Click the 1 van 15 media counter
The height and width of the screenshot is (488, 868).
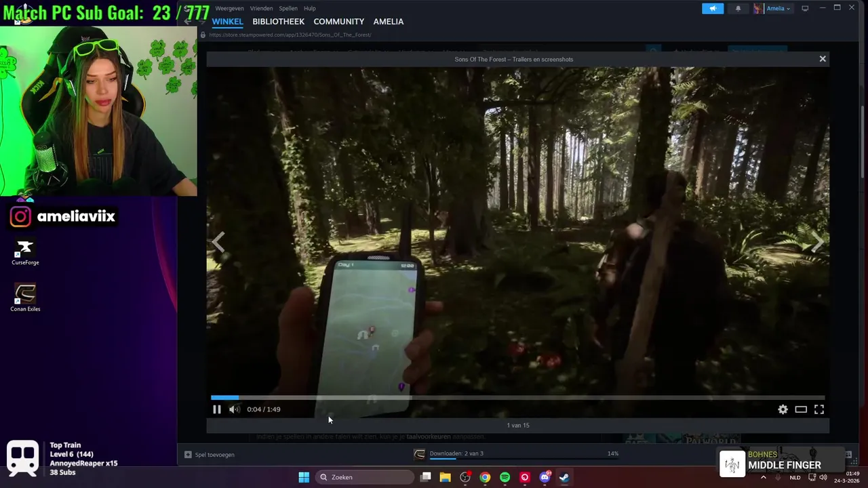(x=518, y=426)
